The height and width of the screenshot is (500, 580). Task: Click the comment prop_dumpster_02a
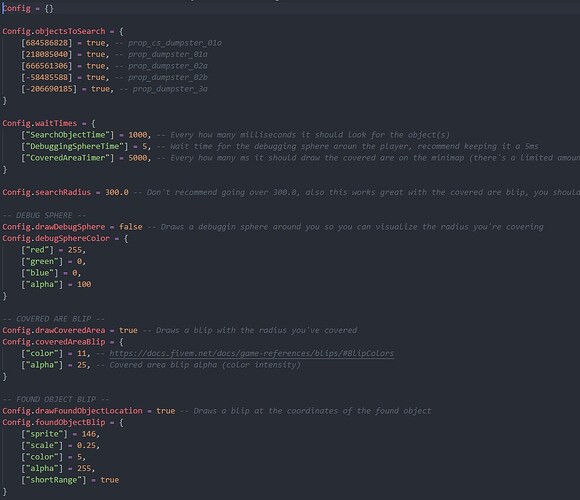[168, 66]
